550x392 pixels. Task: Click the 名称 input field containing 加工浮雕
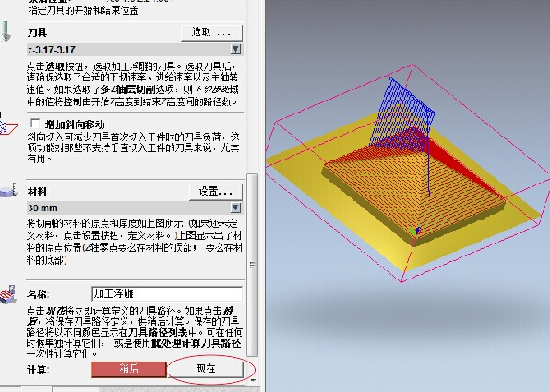[167, 294]
